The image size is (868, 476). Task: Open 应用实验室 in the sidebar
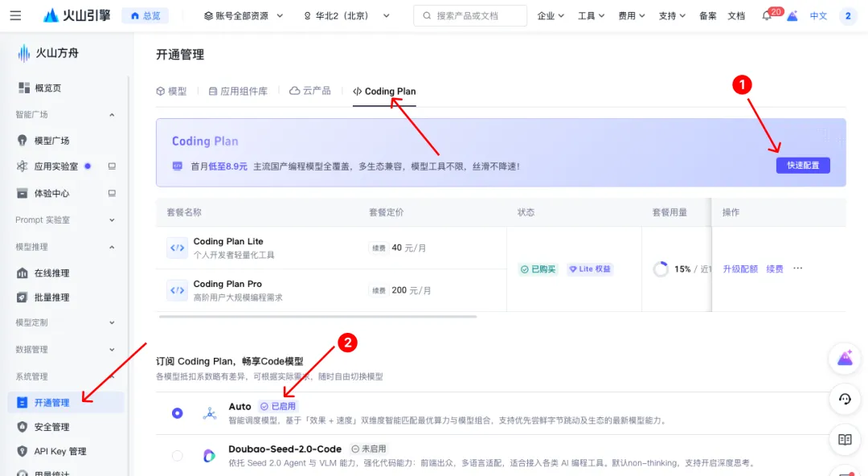point(55,166)
